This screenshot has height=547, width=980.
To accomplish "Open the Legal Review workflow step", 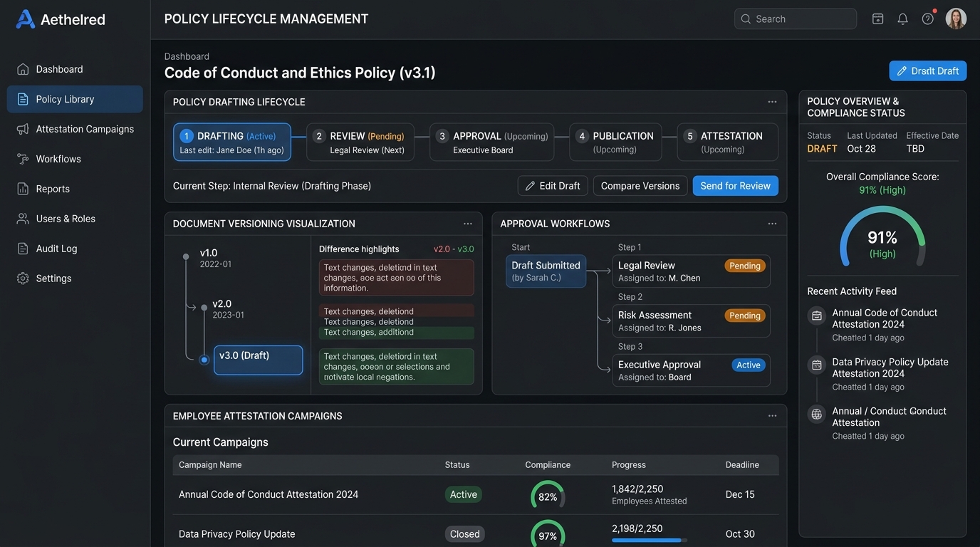I will click(x=692, y=271).
